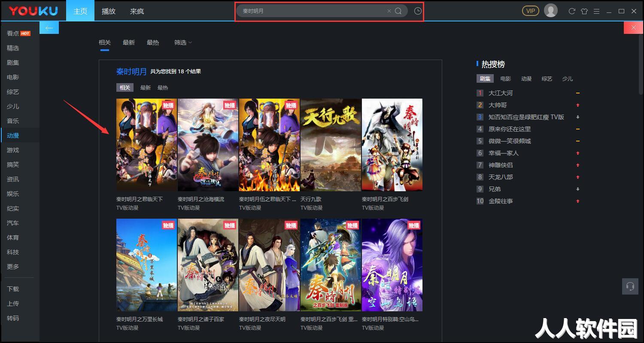Select the inner 相关 filter button
Viewport: 644px width, 343px height.
pos(125,87)
